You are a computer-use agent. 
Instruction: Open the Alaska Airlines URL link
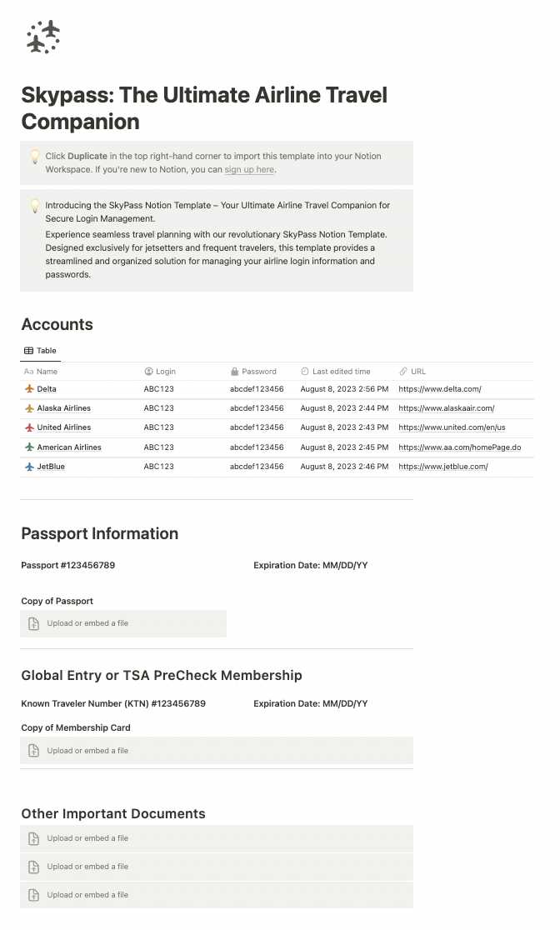pyautogui.click(x=446, y=408)
